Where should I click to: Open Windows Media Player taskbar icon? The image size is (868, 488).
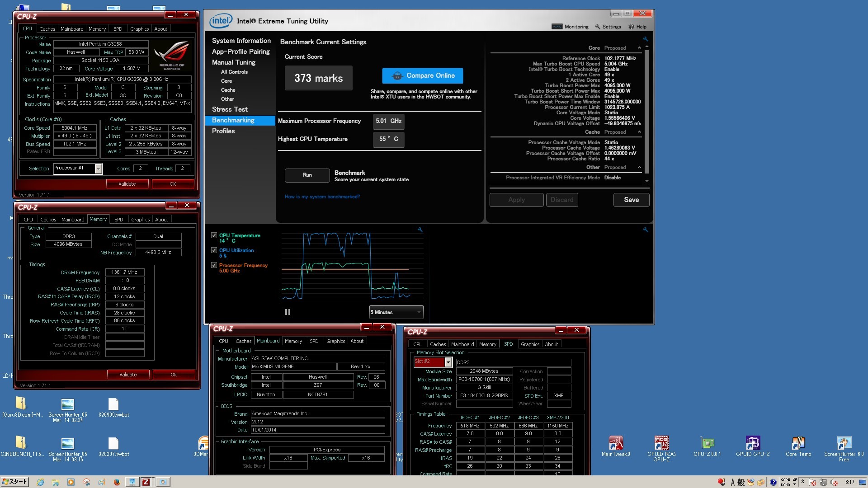(x=71, y=482)
